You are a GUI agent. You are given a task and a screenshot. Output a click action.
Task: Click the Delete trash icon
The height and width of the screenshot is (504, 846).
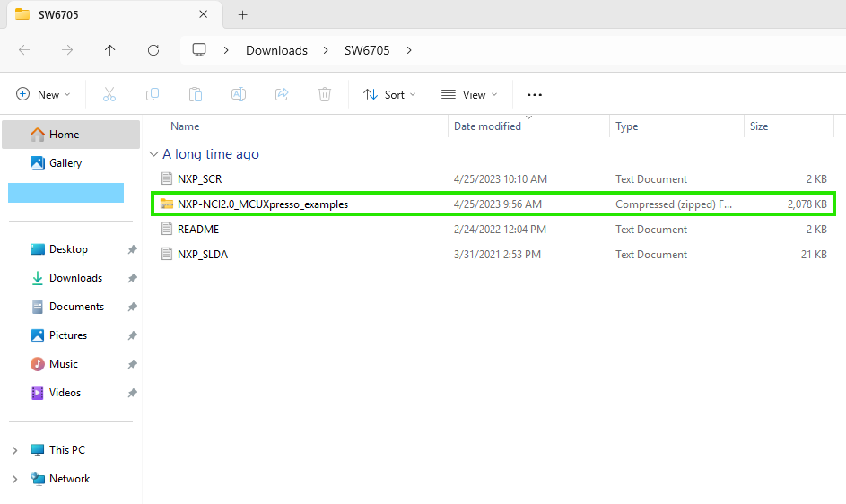point(324,94)
